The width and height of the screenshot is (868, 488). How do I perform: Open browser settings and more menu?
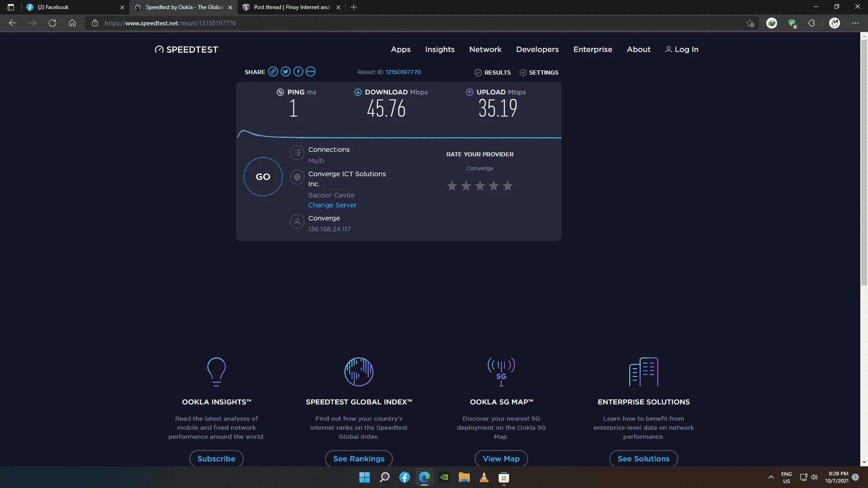(855, 23)
